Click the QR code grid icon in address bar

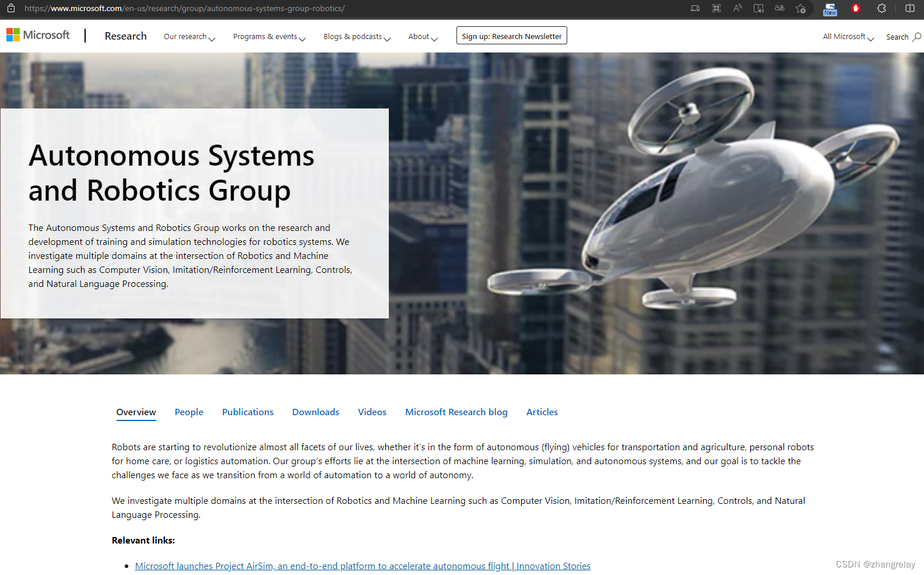716,8
